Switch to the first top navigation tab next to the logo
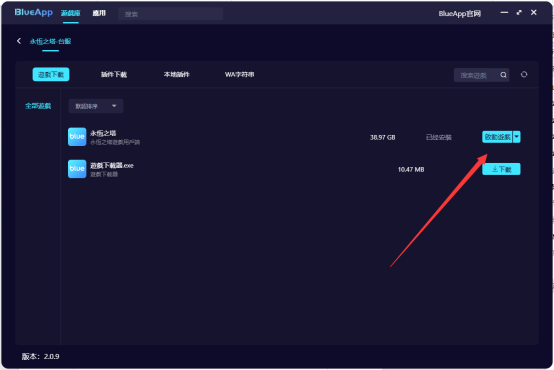The image size is (554, 370). tap(71, 13)
